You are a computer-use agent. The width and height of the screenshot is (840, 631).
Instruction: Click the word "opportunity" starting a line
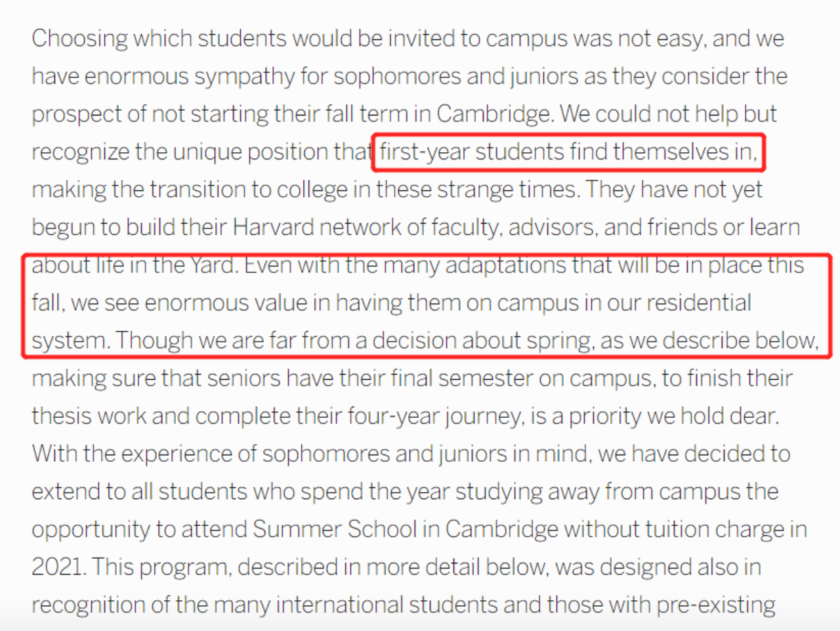91,529
